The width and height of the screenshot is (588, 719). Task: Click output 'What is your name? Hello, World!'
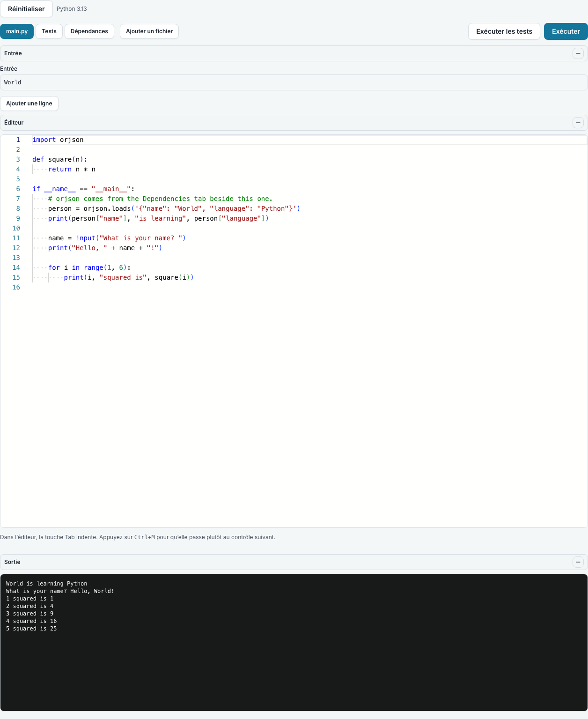tap(60, 591)
